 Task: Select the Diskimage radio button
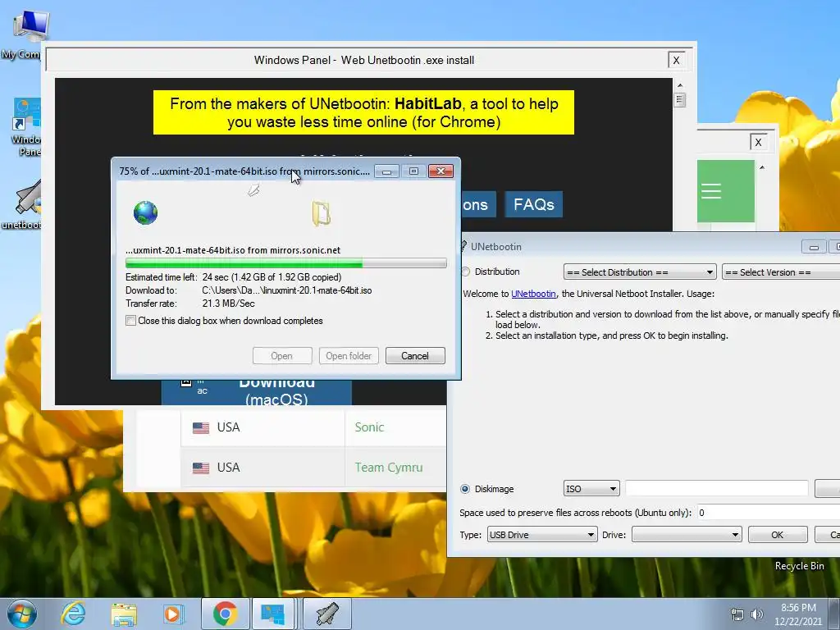[x=465, y=489]
